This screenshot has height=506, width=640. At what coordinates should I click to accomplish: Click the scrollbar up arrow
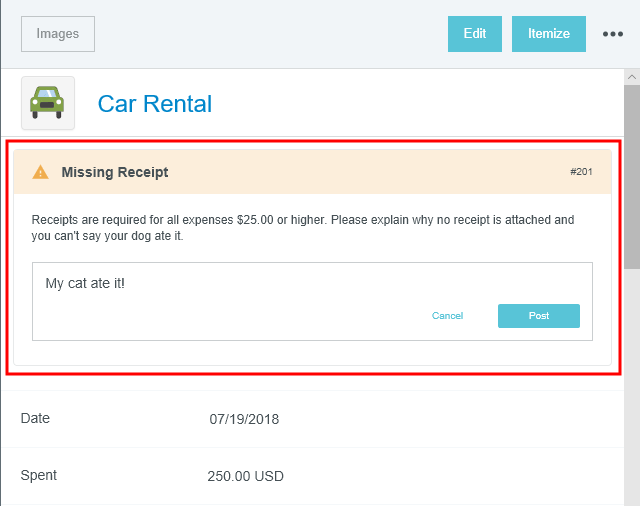coord(631,77)
